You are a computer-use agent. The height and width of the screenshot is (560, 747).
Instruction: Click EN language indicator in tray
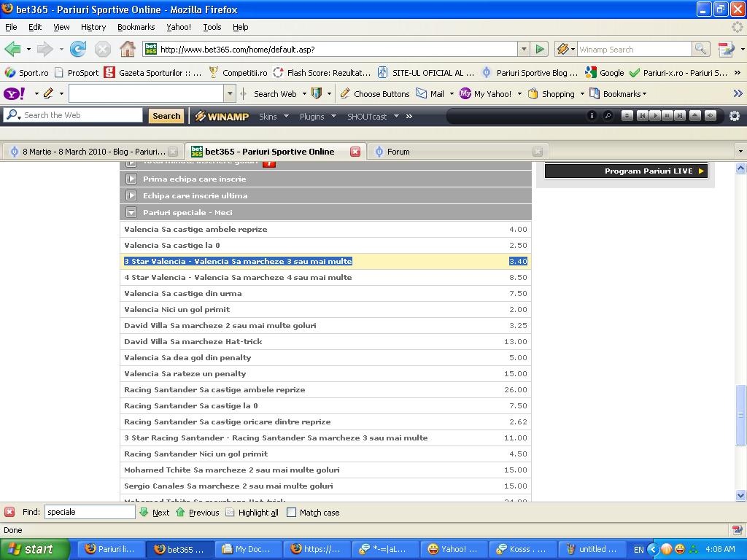tap(638, 550)
